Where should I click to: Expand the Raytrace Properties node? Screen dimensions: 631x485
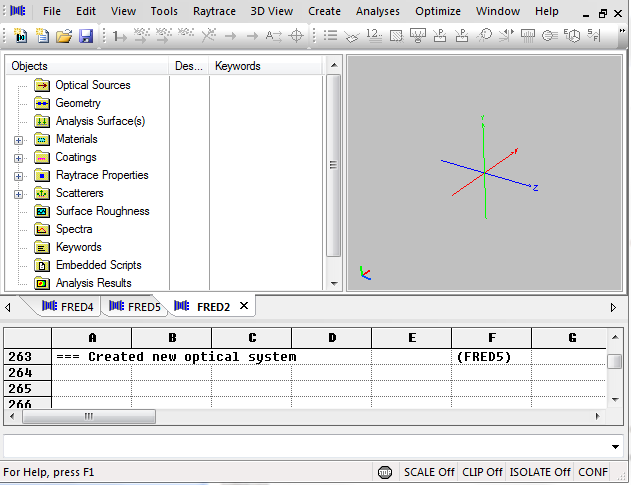pos(18,176)
